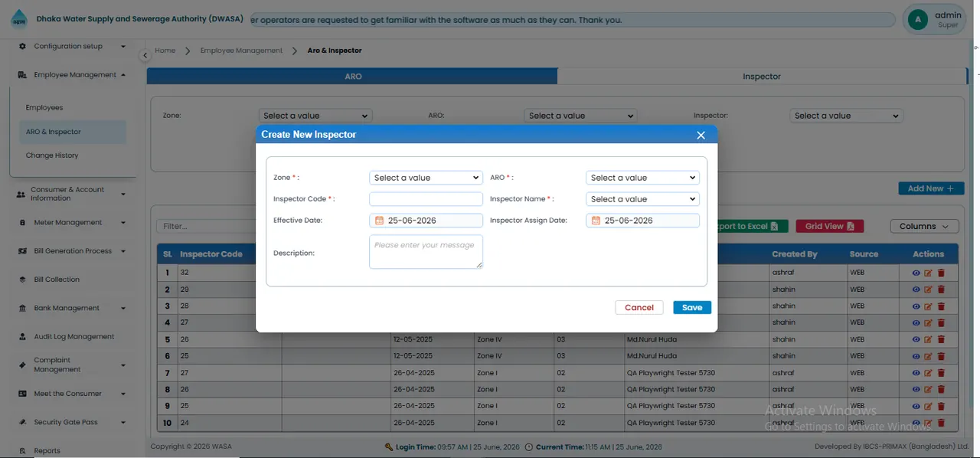This screenshot has width=980, height=458.
Task: View details of row 5 inspector
Action: [x=916, y=339]
